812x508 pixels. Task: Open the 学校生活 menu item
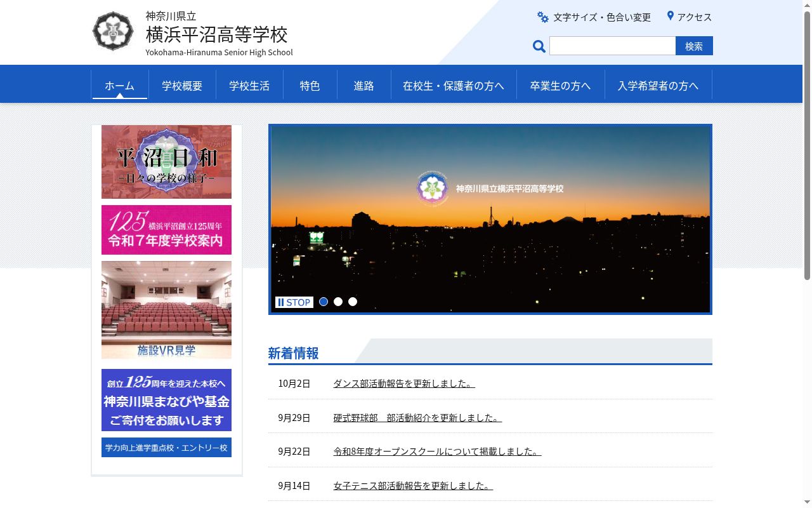(249, 85)
